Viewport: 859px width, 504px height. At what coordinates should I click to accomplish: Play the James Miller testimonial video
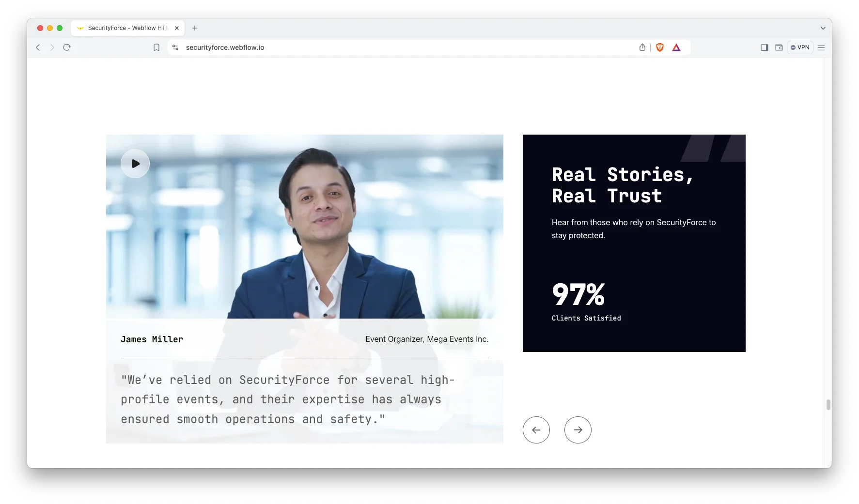point(135,164)
